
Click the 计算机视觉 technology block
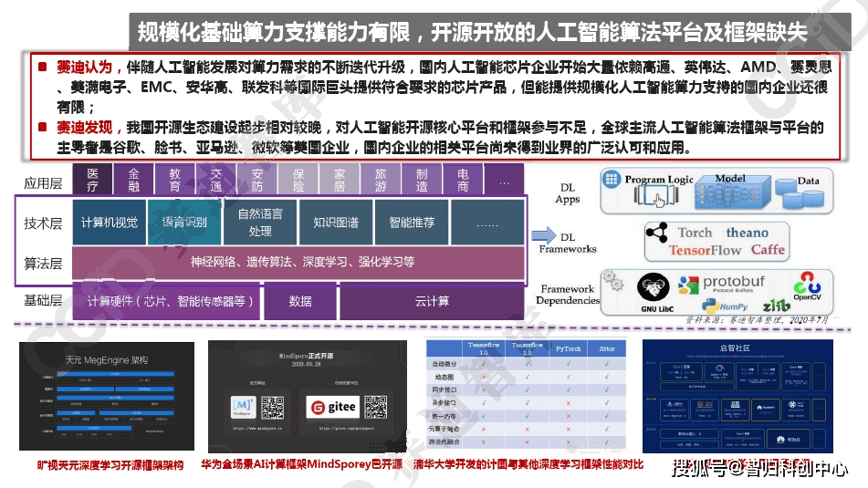point(109,223)
